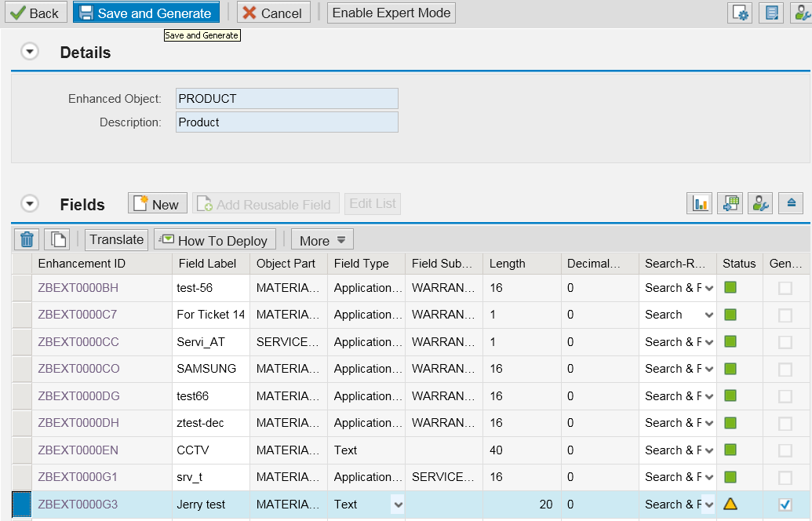Click Length column header

pos(522,264)
